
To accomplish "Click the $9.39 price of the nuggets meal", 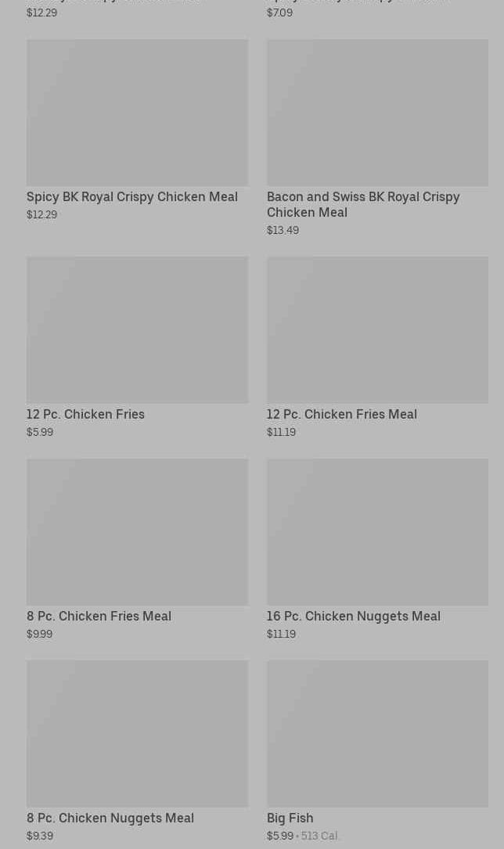I will pos(40,836).
